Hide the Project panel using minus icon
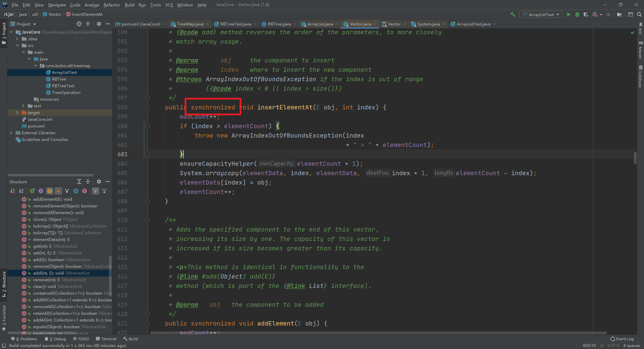Screen dimensions: 644x349 (x=108, y=24)
